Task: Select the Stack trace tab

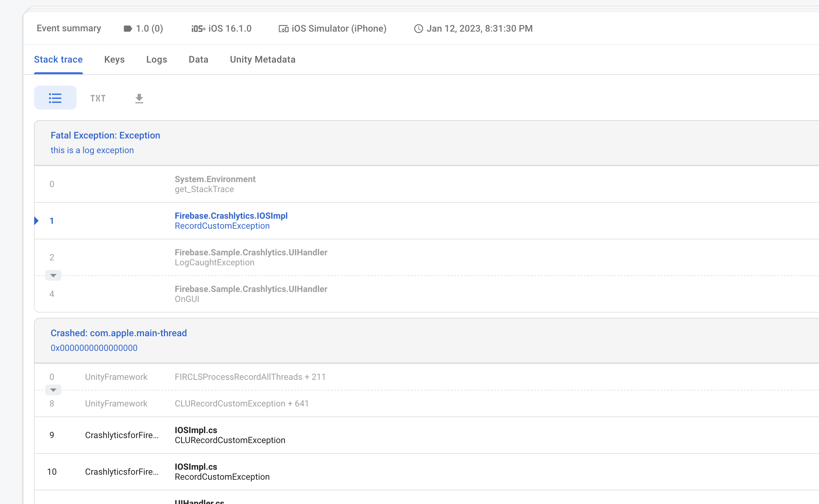Action: [58, 60]
